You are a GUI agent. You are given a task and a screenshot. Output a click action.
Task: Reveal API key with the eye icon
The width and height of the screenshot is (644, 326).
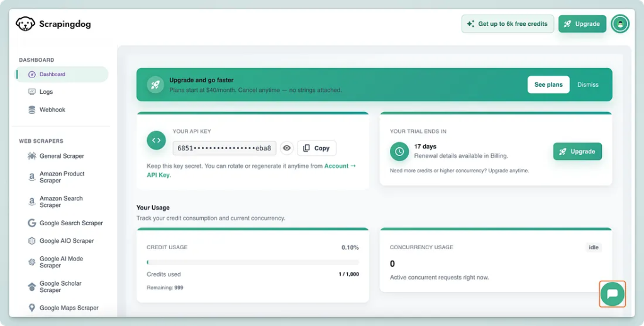[287, 148]
